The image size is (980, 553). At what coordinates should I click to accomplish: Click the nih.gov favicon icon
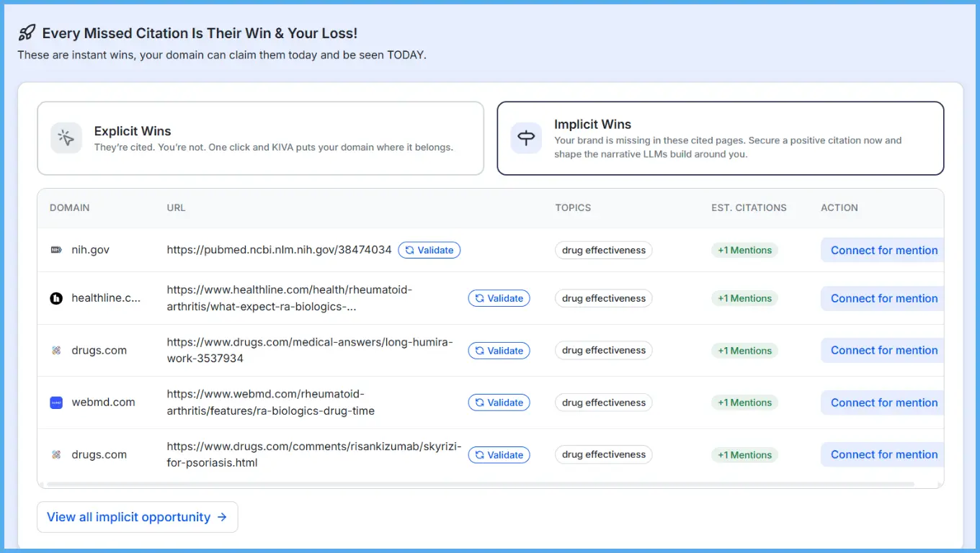tap(56, 250)
